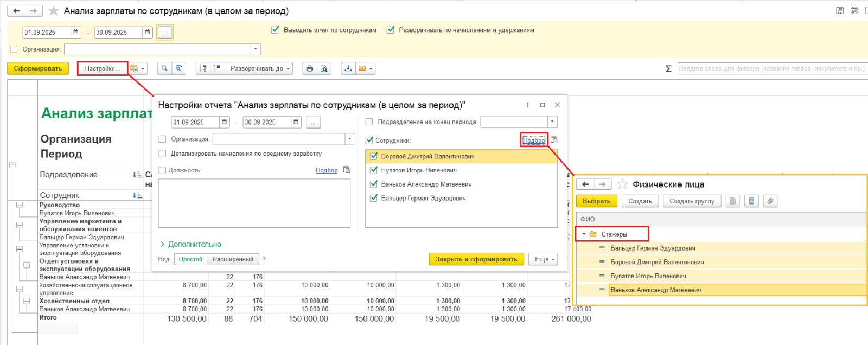Screen dimensions: 868x345
Task: Switch to 'Расширенный' view mode
Action: 233,259
